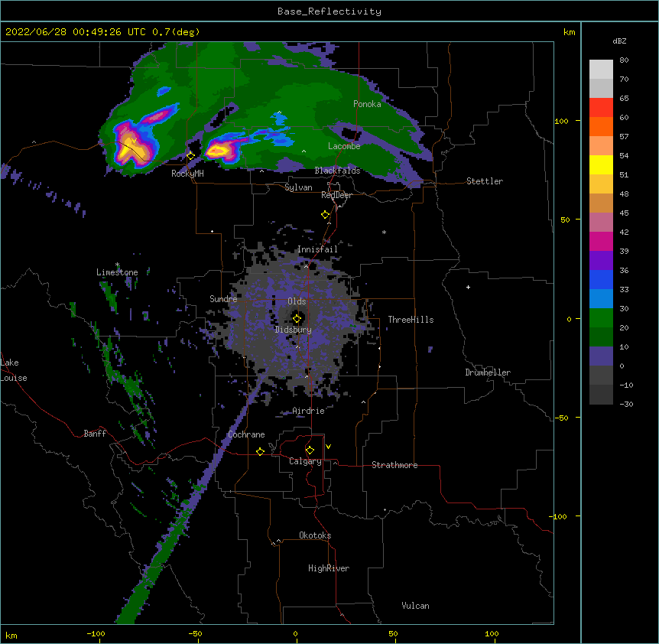Screen dimensions: 659x644
Task: Click the Blackfalds city label
Action: coord(337,171)
